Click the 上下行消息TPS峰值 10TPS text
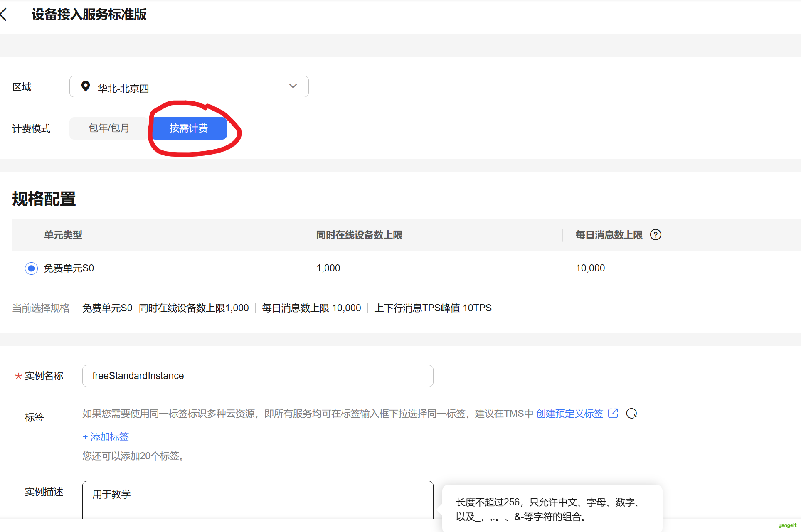Screen dimensions: 801x532 [x=433, y=308]
